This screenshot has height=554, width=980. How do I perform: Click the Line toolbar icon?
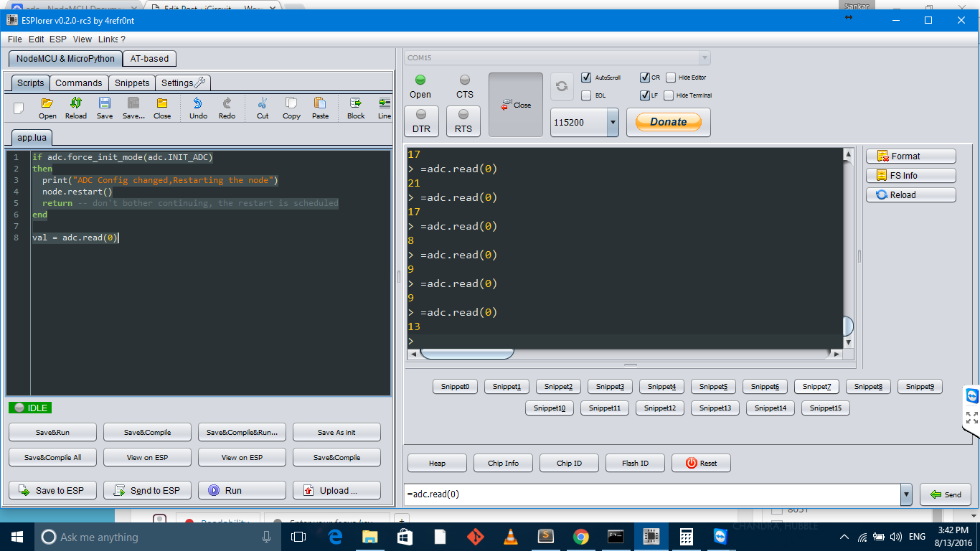tap(385, 108)
